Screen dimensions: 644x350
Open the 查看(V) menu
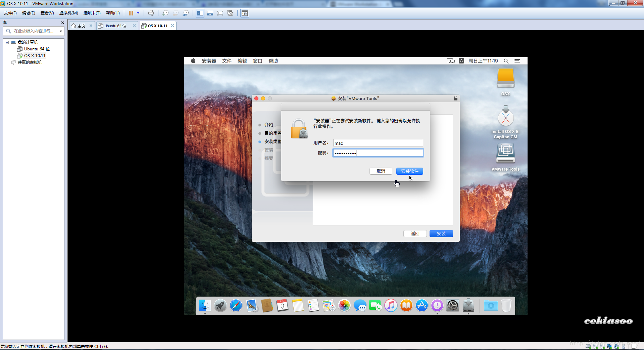click(47, 13)
